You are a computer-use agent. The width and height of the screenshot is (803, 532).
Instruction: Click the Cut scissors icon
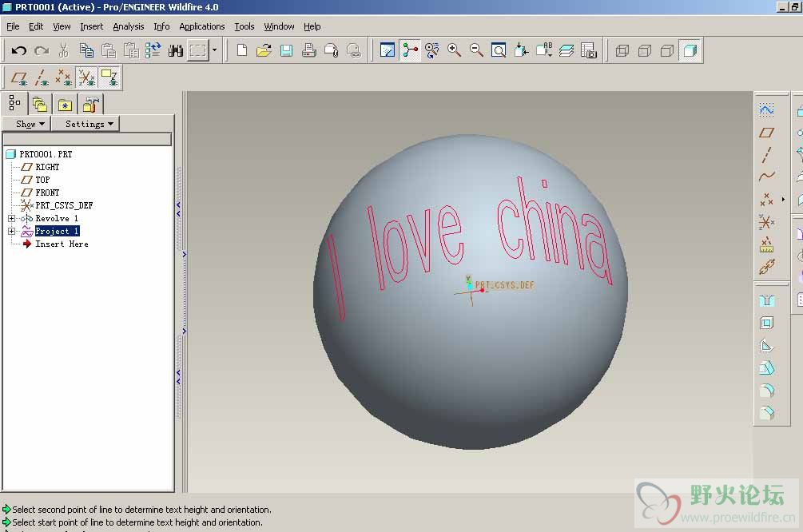coord(63,50)
